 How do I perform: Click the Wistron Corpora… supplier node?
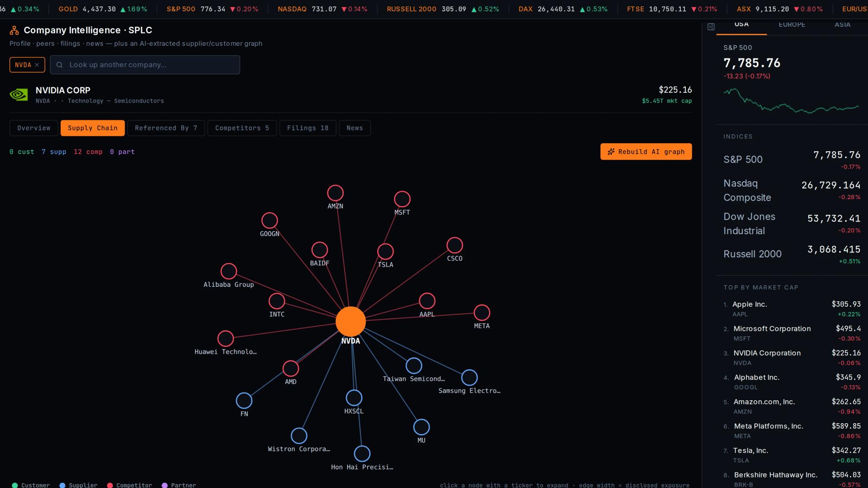pos(299,436)
